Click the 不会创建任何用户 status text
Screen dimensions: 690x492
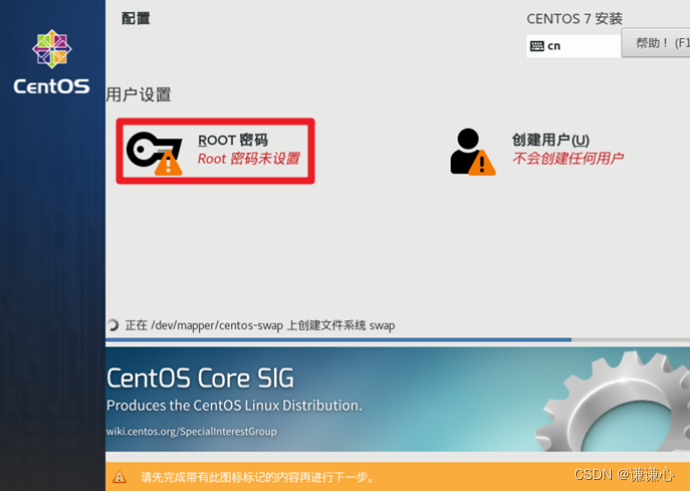(x=568, y=158)
